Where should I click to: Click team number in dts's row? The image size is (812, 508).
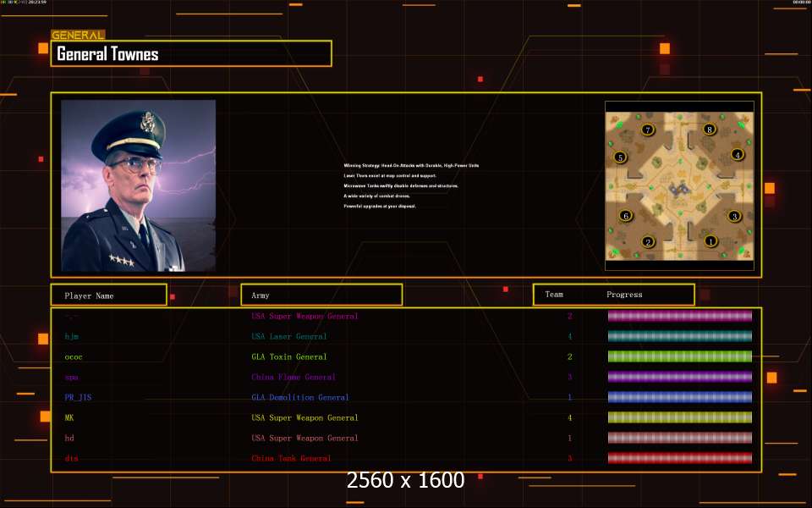569,458
